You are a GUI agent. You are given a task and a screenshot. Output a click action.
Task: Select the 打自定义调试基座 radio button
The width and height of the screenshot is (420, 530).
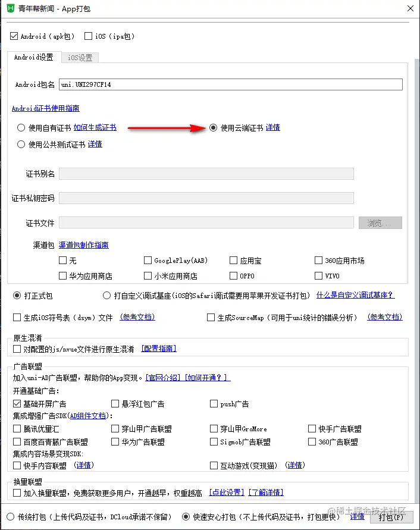(x=107, y=296)
